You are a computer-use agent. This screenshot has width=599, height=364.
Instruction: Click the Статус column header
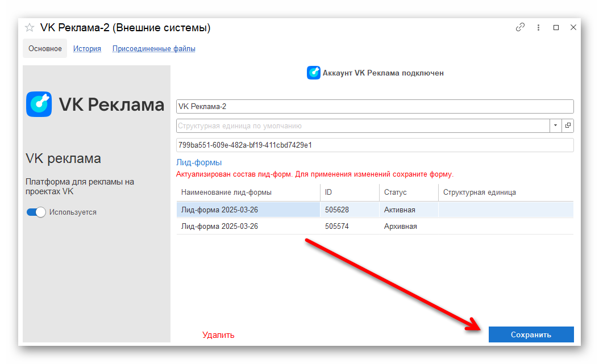tap(409, 193)
